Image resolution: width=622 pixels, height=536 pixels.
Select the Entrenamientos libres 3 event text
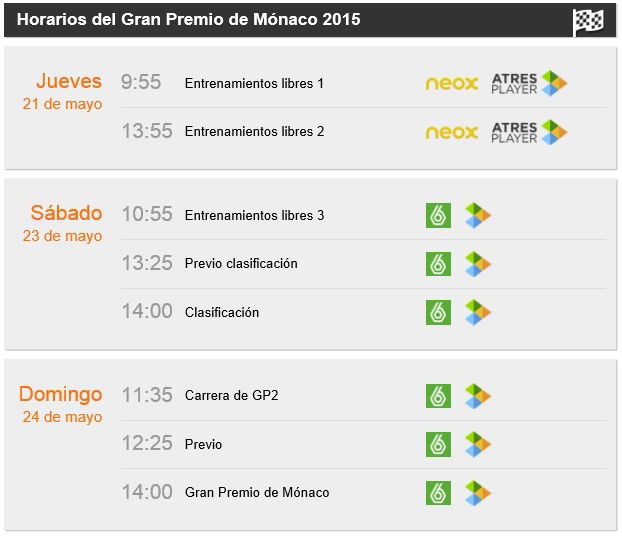click(254, 215)
